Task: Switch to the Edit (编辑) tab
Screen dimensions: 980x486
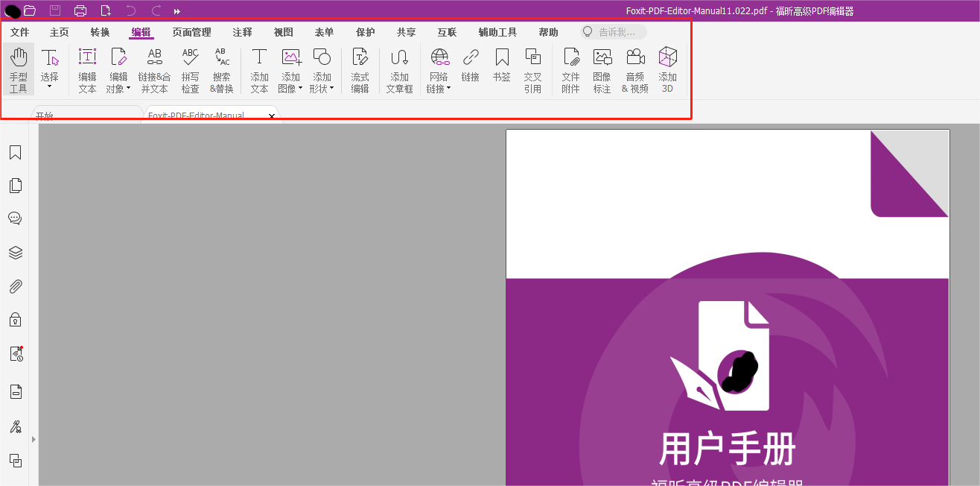Action: (141, 32)
